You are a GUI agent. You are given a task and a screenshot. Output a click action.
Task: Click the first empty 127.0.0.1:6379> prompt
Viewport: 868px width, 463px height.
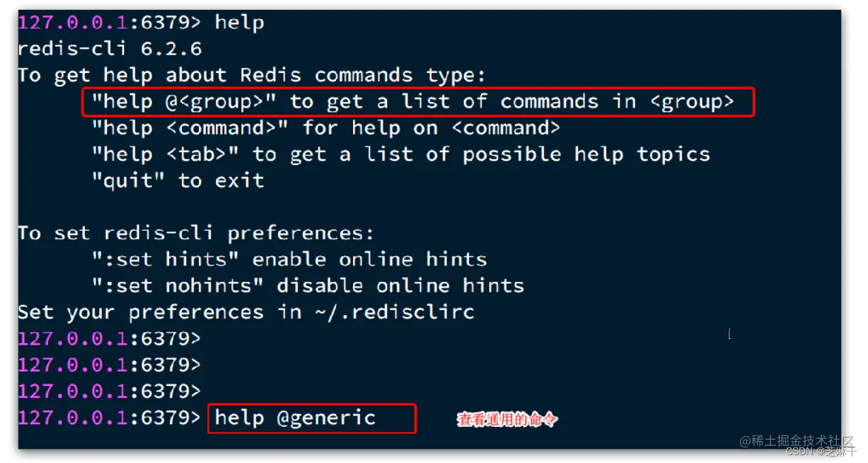click(110, 338)
